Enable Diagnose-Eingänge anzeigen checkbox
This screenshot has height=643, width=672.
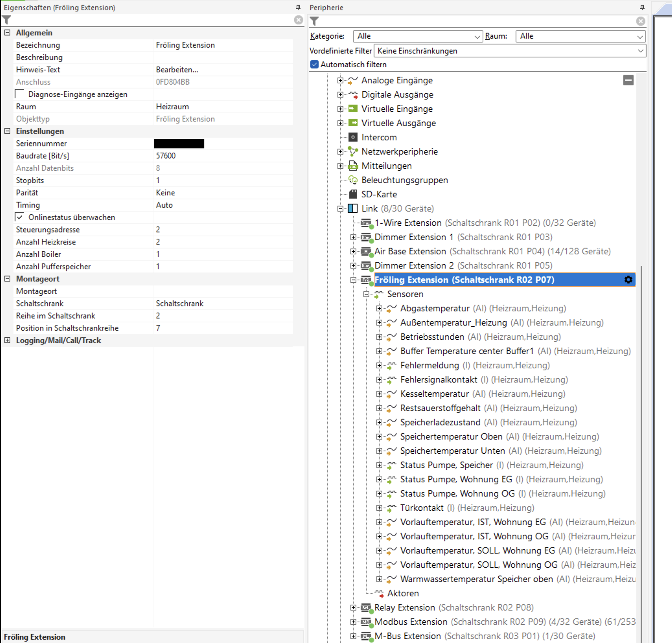pyautogui.click(x=19, y=94)
